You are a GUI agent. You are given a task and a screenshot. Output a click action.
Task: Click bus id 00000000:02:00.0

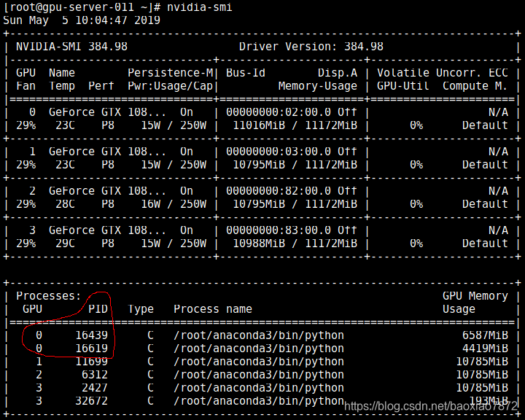[279, 112]
